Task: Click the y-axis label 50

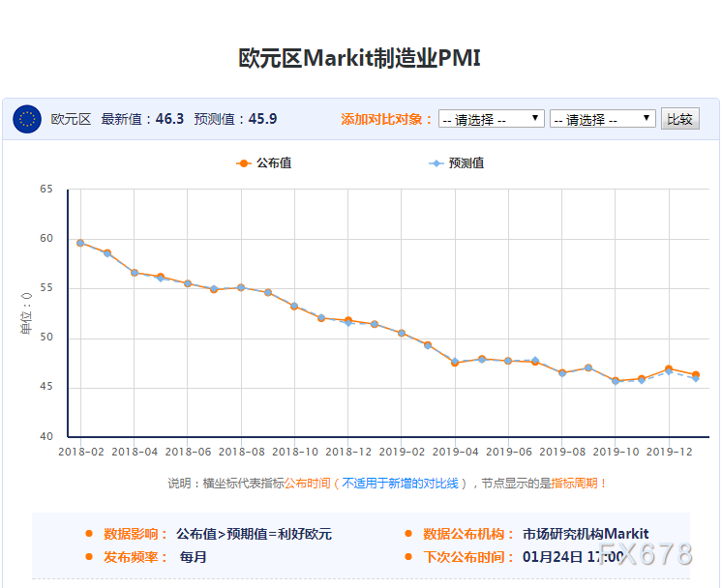Action: tap(46, 337)
